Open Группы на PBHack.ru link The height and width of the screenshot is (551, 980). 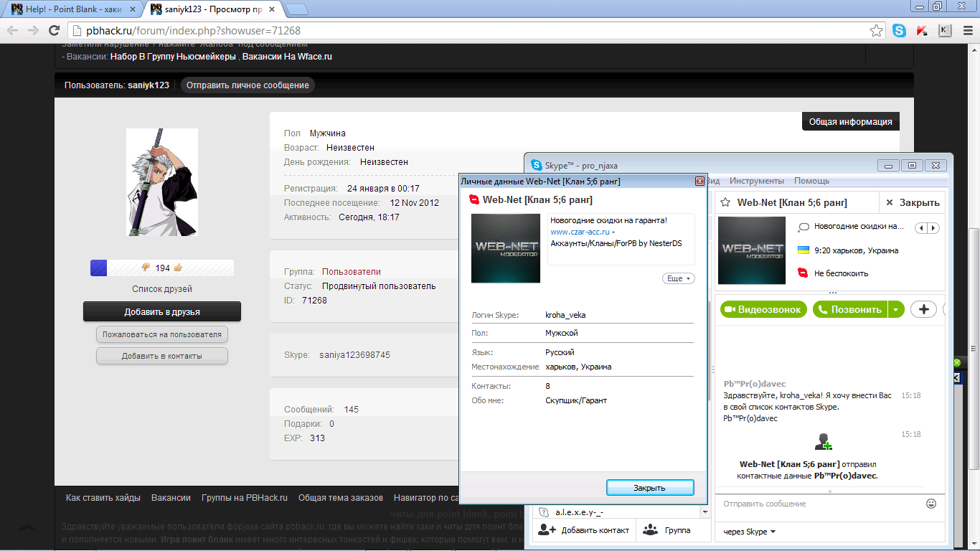[x=245, y=498]
